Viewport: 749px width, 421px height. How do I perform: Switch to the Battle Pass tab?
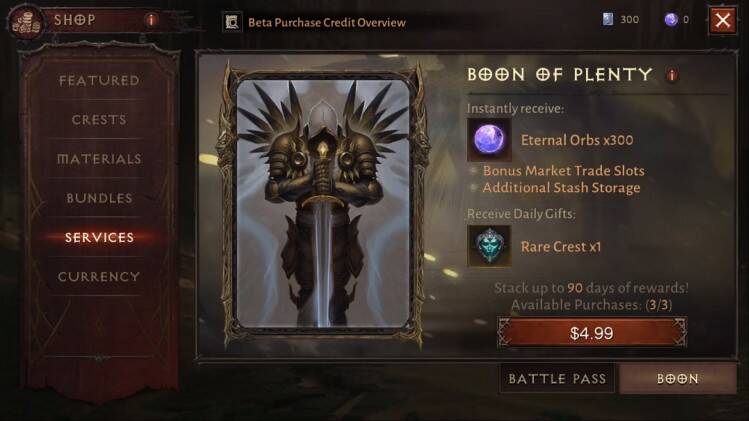click(x=557, y=378)
